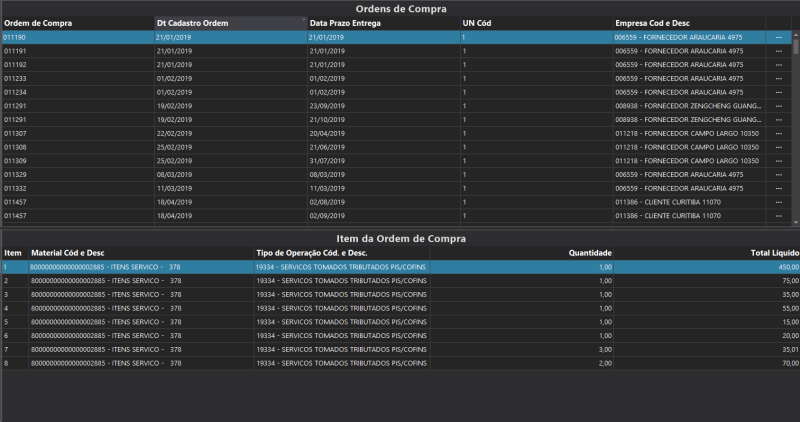Click the delivery date cell 20/04/2019

tap(384, 134)
